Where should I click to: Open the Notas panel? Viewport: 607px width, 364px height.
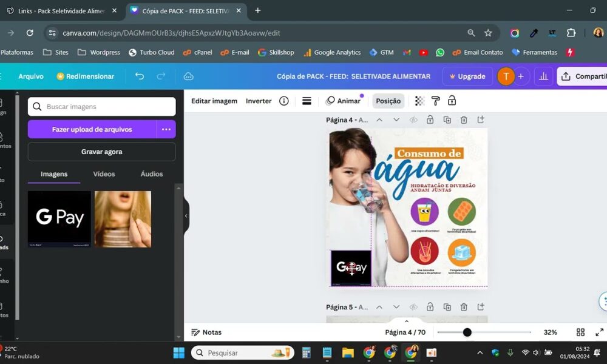[206, 332]
